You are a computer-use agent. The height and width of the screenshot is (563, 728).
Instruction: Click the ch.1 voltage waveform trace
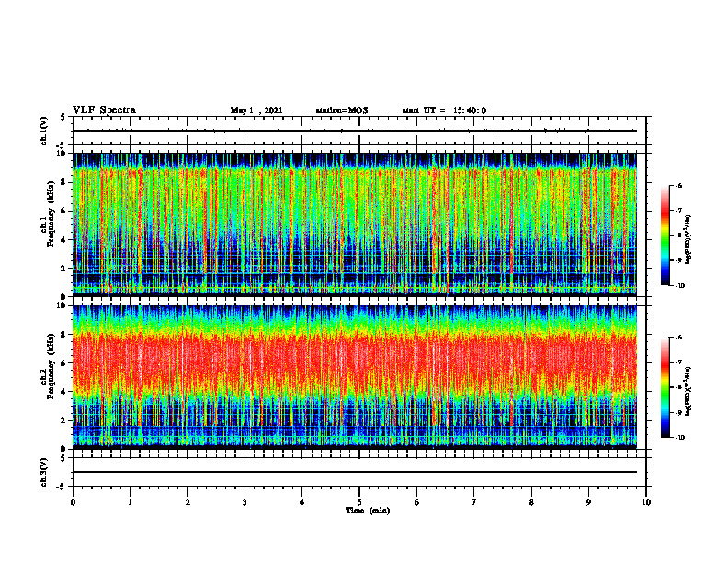pyautogui.click(x=355, y=131)
